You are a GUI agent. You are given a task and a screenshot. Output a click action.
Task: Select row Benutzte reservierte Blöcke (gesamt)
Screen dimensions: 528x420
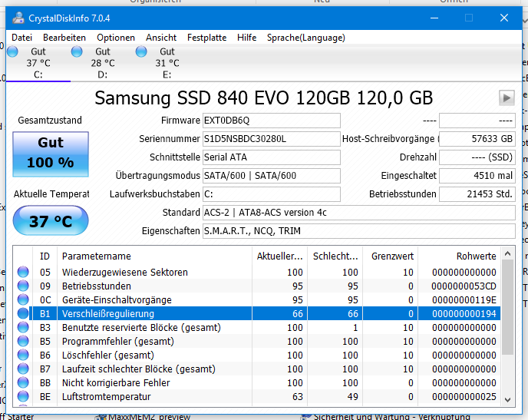tap(257, 327)
